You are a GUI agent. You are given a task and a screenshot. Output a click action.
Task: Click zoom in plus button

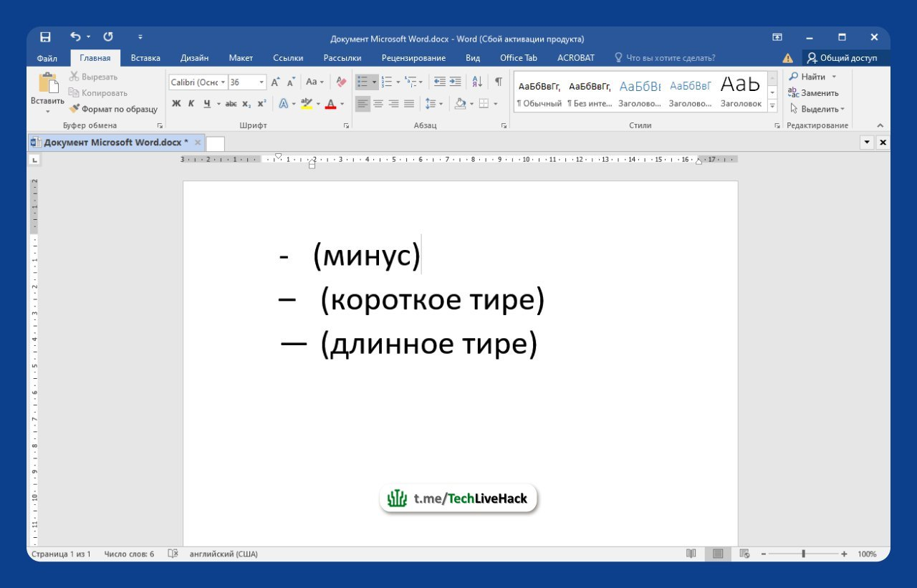tap(844, 554)
